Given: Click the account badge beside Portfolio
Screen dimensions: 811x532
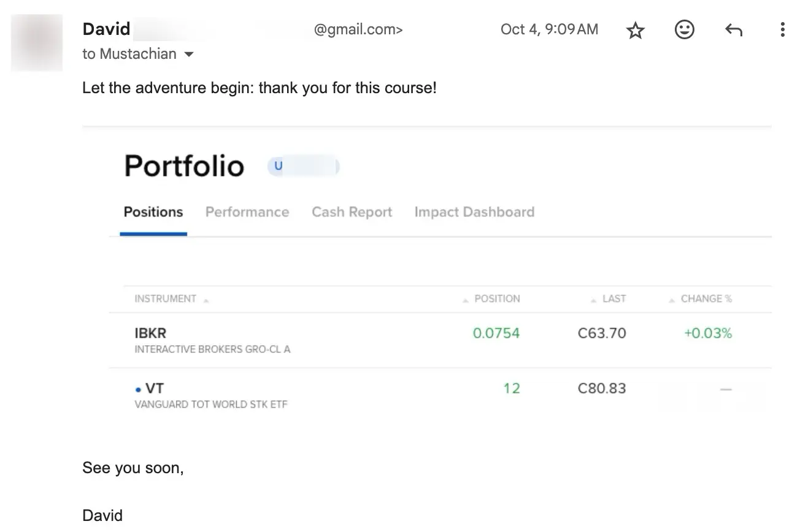Looking at the screenshot, I should (303, 166).
